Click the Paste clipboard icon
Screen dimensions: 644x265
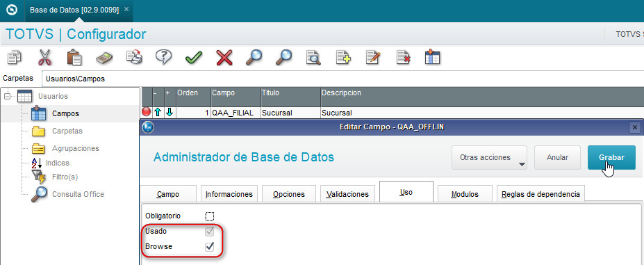(74, 57)
